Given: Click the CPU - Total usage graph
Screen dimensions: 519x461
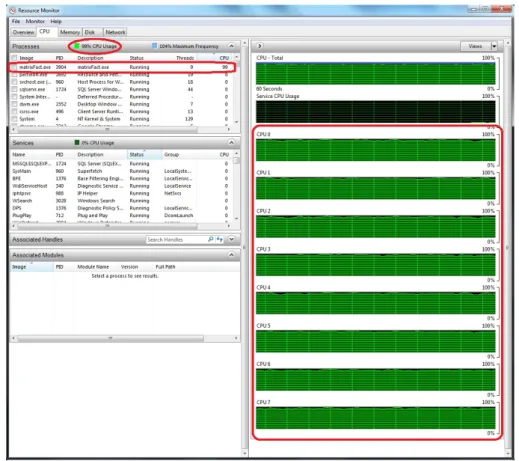Looking at the screenshot, I should (376, 73).
